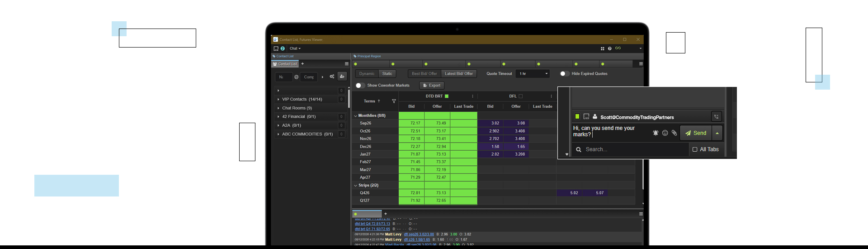Image resolution: width=868 pixels, height=249 pixels.
Task: Click the person icon beside Scott's name
Action: [x=595, y=116]
